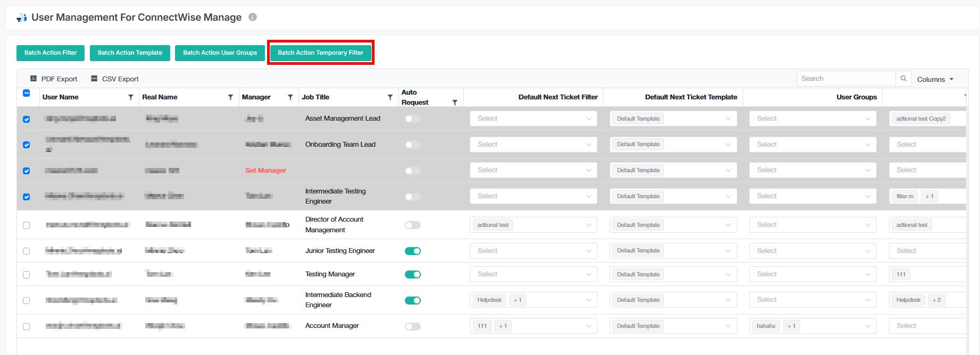The height and width of the screenshot is (355, 980).
Task: Enable Auto Request for Account Manager
Action: click(x=413, y=326)
